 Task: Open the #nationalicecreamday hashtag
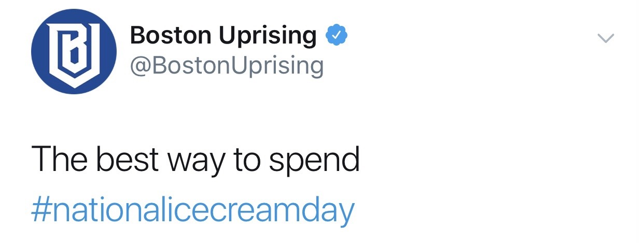(x=193, y=210)
